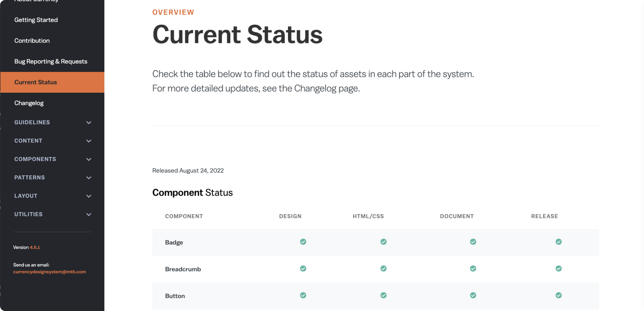Open the Getting Started page

[x=36, y=20]
